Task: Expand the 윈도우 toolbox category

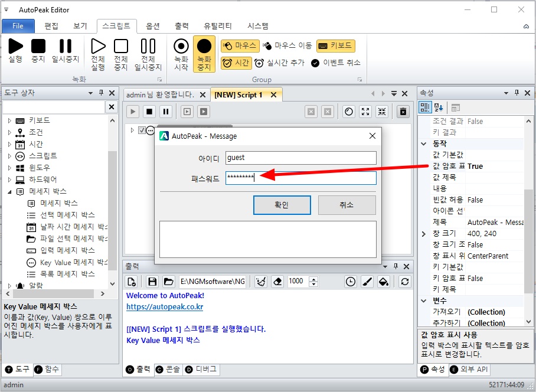Action: [9, 168]
